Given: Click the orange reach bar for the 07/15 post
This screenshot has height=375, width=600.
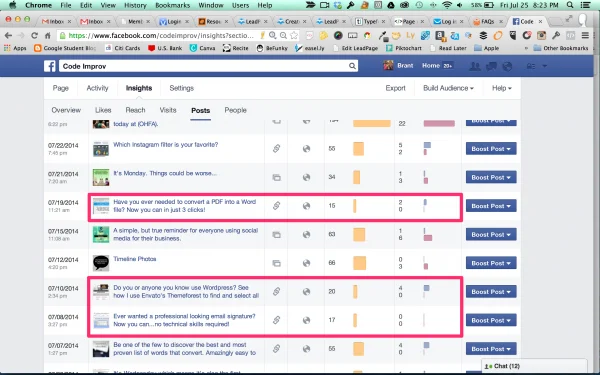Looking at the screenshot, I should pyautogui.click(x=359, y=235).
